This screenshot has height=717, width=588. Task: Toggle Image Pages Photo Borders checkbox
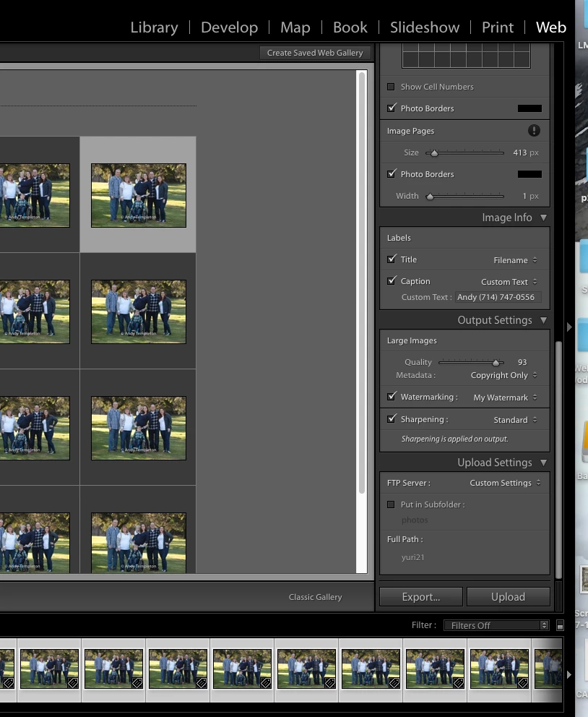click(392, 173)
